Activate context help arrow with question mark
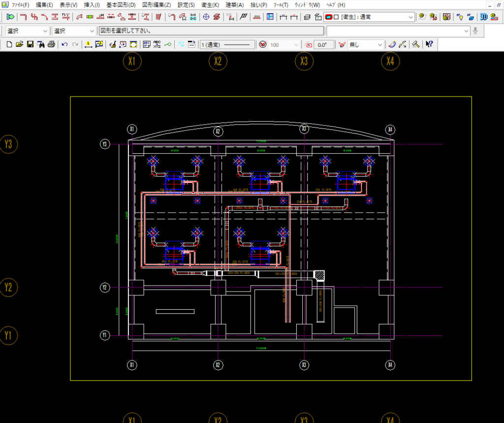Image resolution: width=504 pixels, height=423 pixels. pyautogui.click(x=429, y=45)
